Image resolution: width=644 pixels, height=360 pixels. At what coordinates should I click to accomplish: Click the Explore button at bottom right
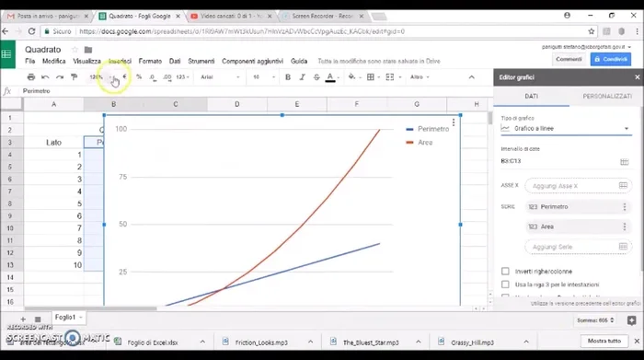click(x=631, y=320)
